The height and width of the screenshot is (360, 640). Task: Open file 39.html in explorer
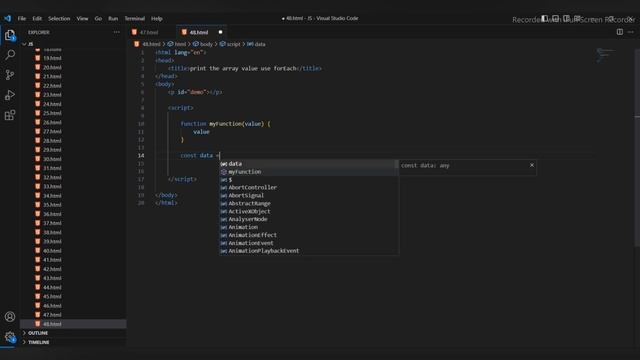52,241
